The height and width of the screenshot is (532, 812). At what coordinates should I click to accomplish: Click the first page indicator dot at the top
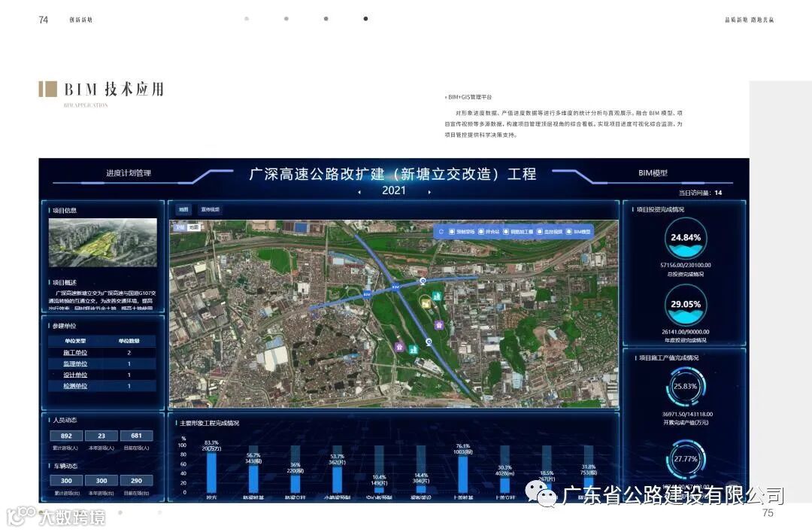tap(247, 19)
